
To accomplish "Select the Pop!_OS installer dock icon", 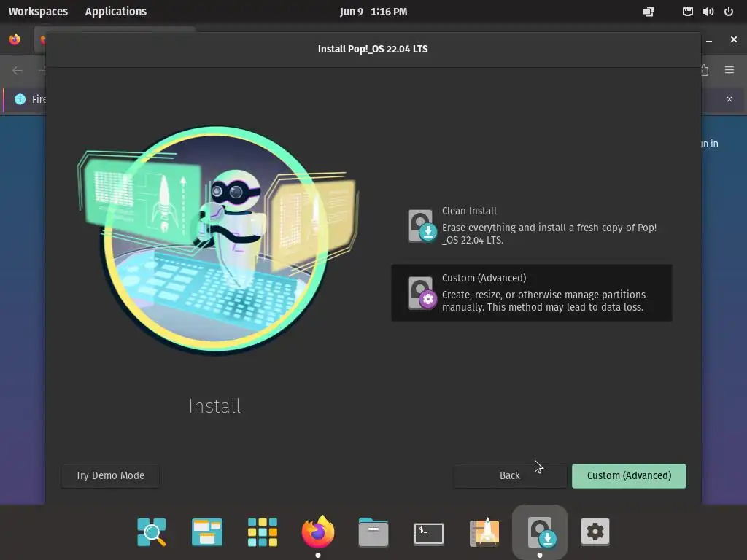I will (x=540, y=532).
